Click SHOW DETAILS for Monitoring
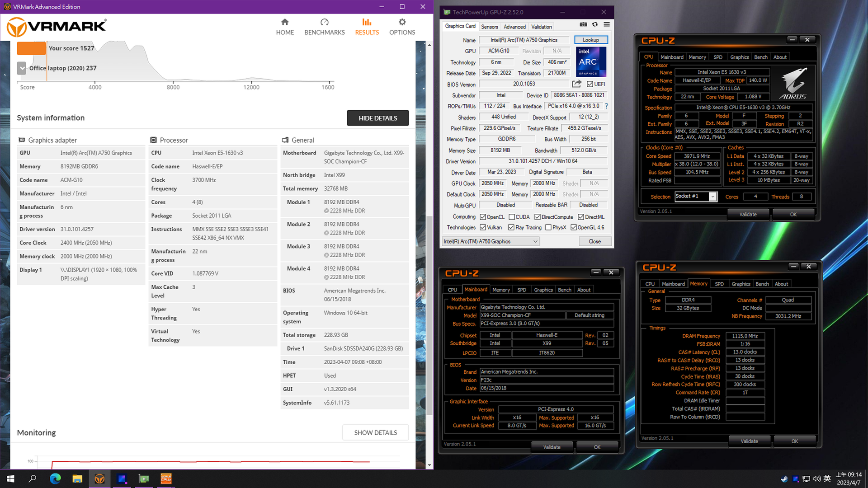Screen dimensions: 868x488 (x=375, y=433)
